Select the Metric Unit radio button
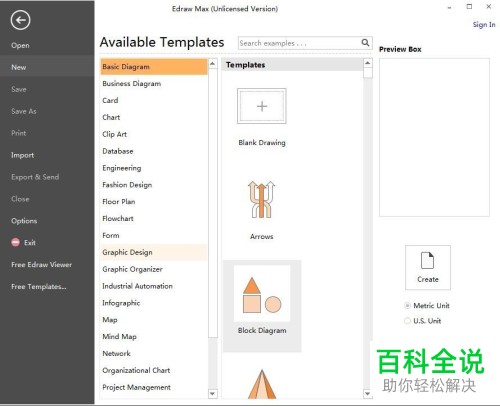500x406 pixels. [407, 305]
